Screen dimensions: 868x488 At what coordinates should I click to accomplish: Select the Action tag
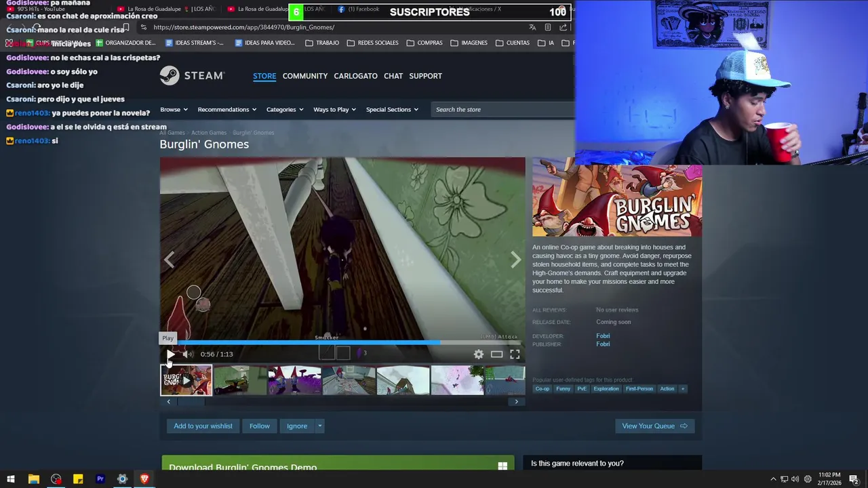click(x=667, y=389)
